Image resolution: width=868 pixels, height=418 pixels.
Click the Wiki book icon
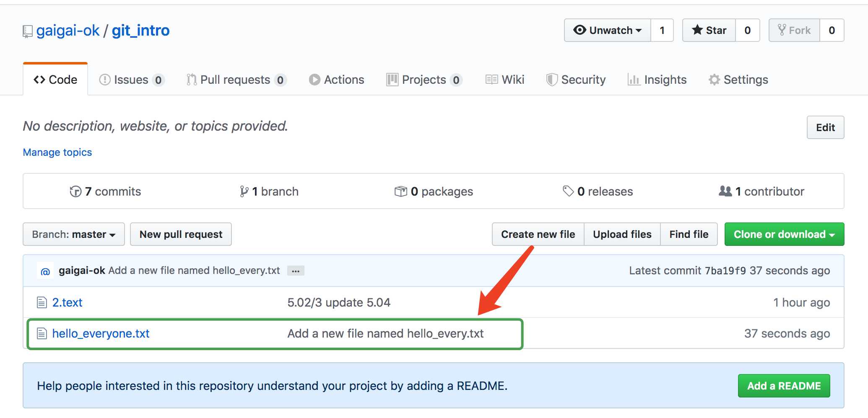click(491, 80)
